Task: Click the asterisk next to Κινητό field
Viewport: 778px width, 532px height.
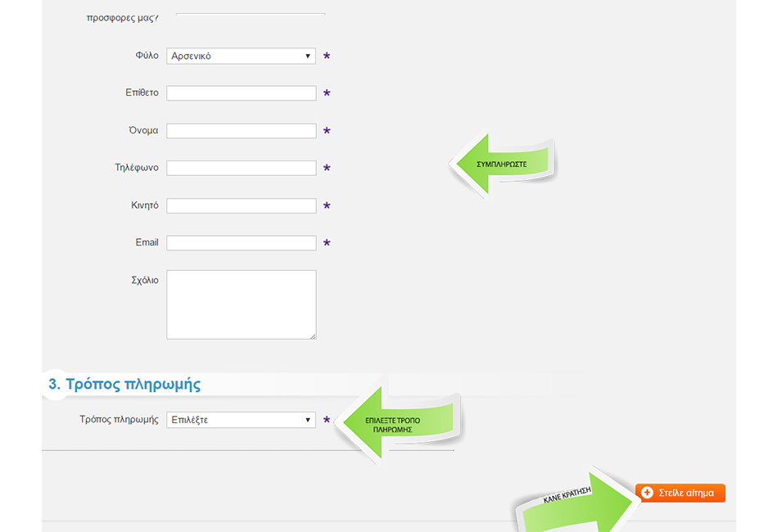Action: [327, 205]
